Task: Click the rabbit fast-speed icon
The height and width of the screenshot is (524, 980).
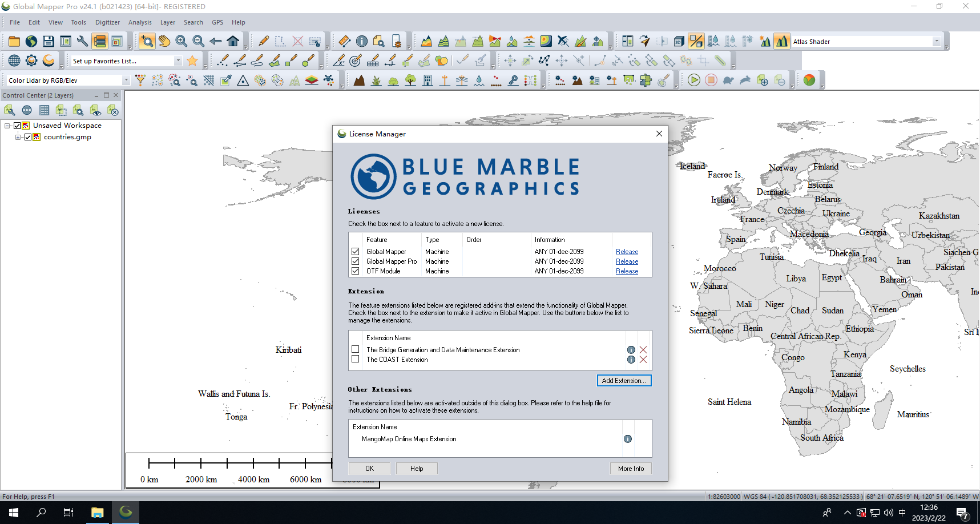Action: point(745,80)
